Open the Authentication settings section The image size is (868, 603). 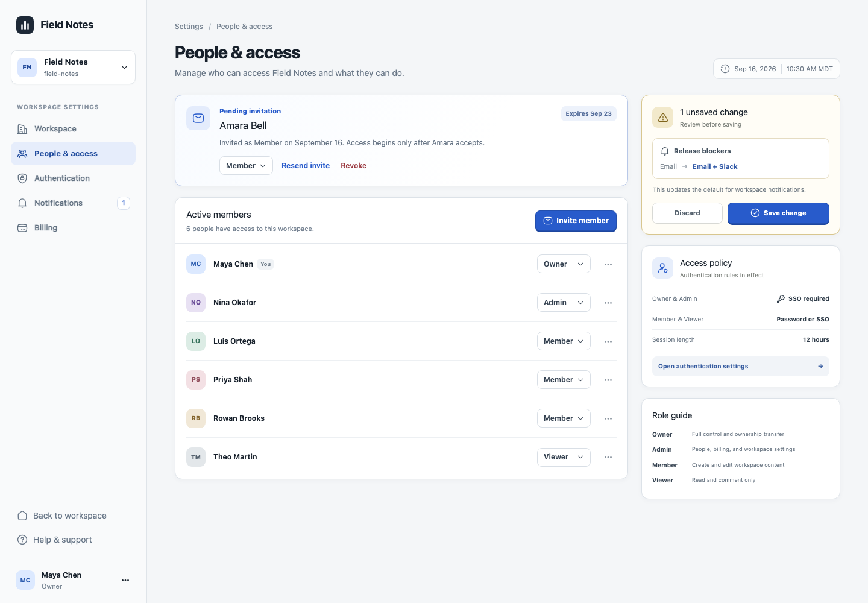[x=73, y=178]
